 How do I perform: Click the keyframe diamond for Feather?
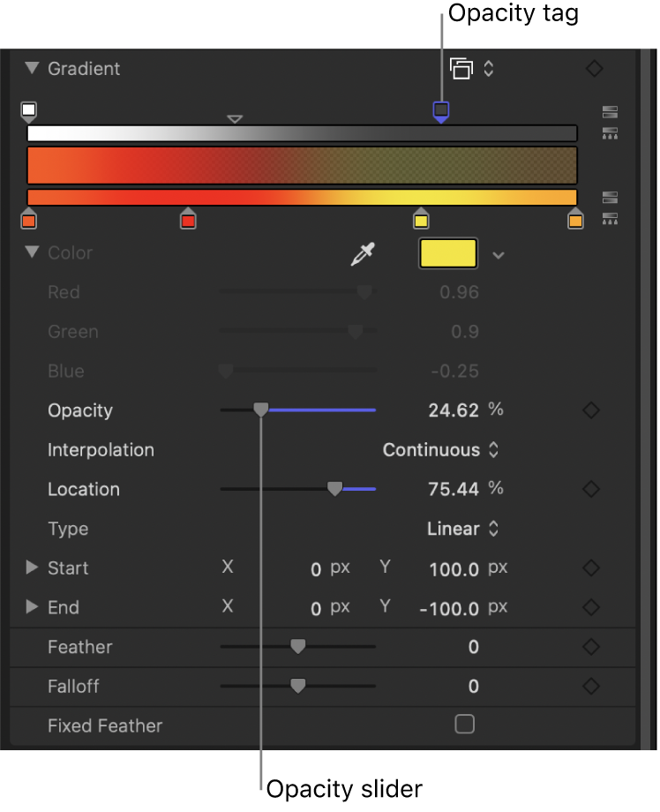click(591, 647)
